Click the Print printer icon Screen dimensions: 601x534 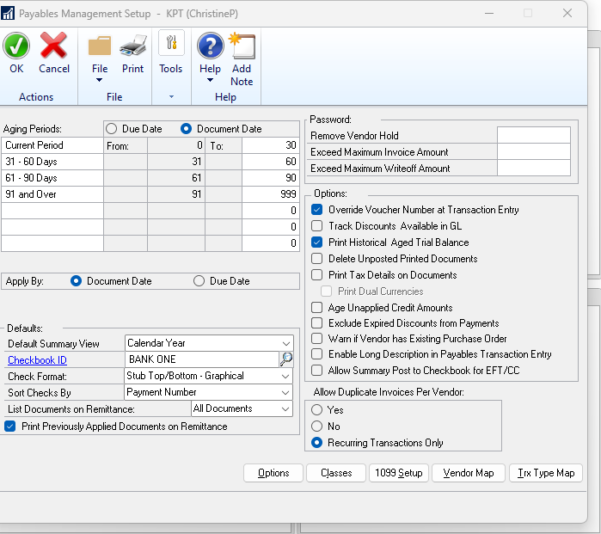tap(133, 46)
